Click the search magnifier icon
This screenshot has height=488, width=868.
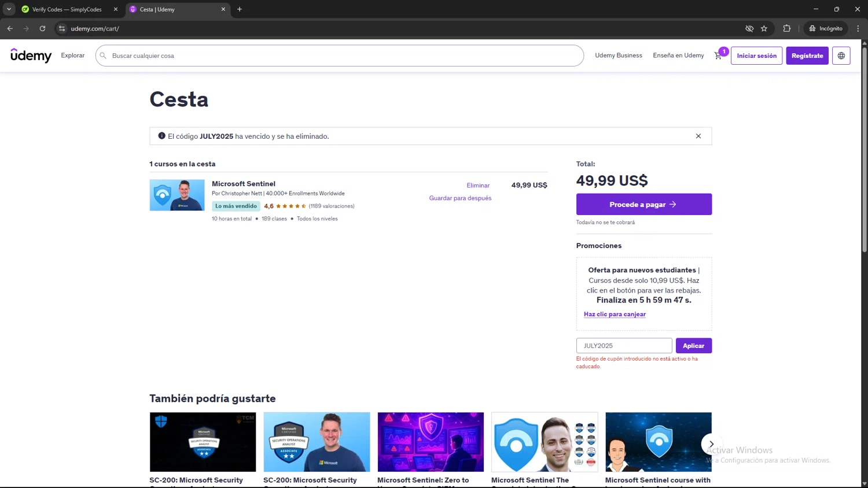pos(103,56)
